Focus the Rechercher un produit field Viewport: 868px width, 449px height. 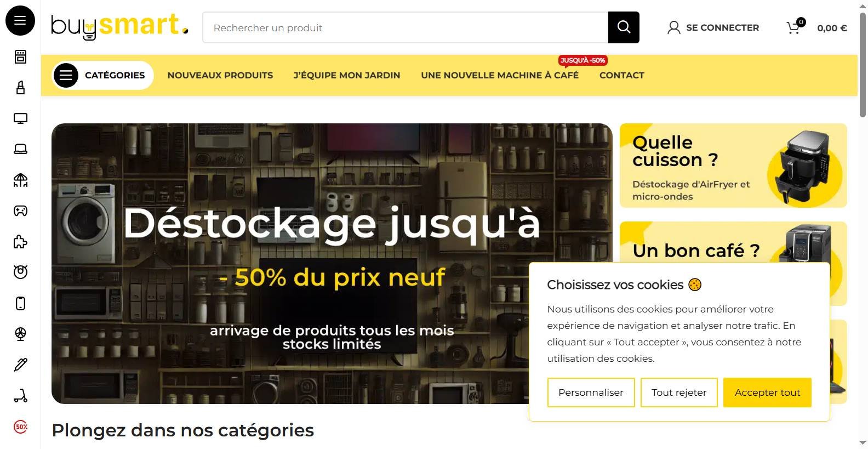point(406,27)
